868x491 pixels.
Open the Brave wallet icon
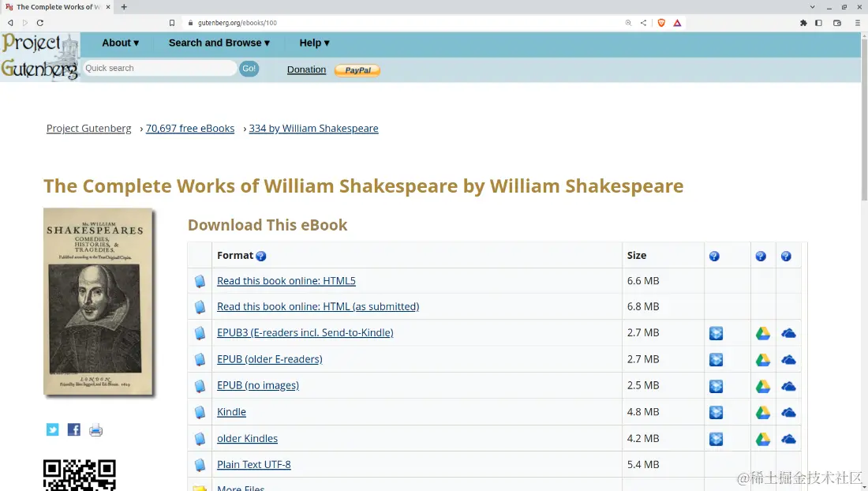837,23
